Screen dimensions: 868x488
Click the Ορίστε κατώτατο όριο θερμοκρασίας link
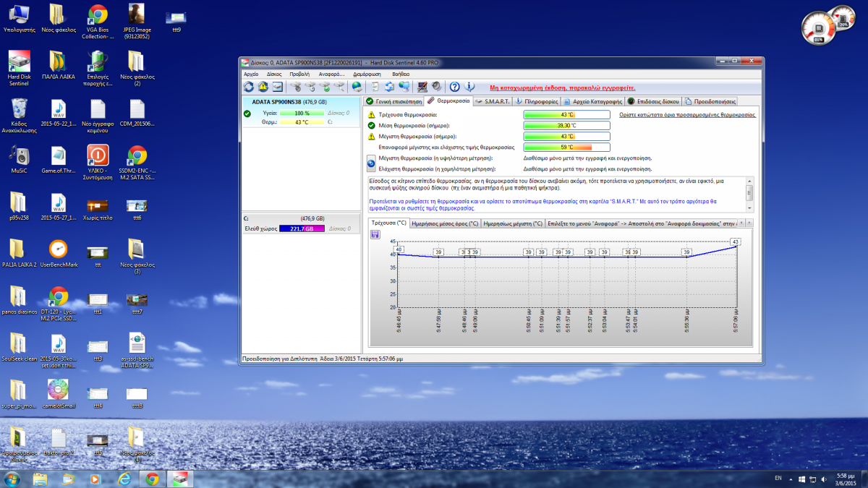coord(687,115)
